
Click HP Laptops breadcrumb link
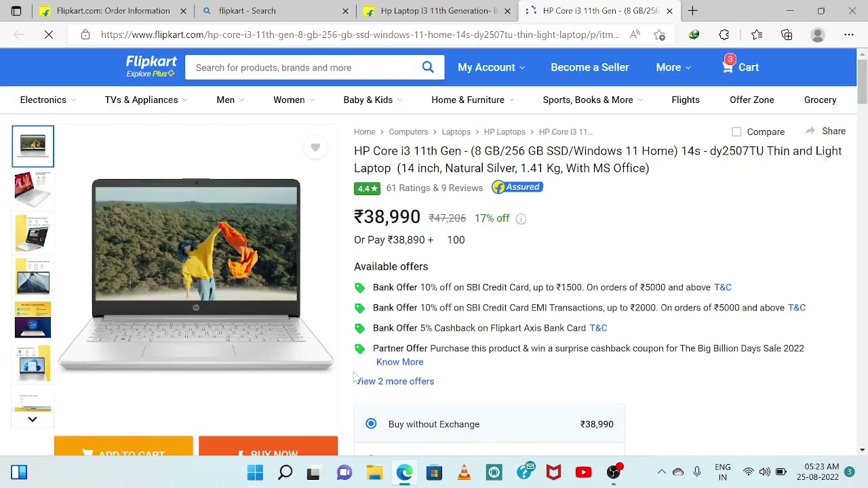pyautogui.click(x=505, y=131)
